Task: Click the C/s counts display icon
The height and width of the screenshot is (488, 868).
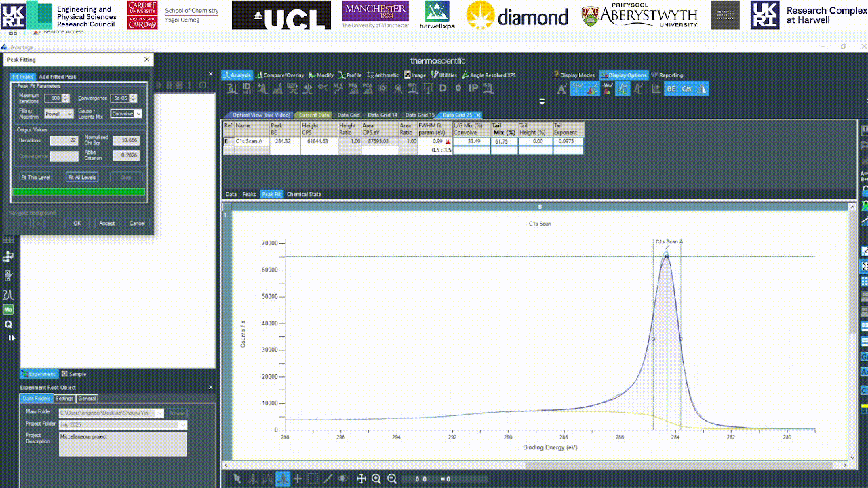Action: (686, 88)
